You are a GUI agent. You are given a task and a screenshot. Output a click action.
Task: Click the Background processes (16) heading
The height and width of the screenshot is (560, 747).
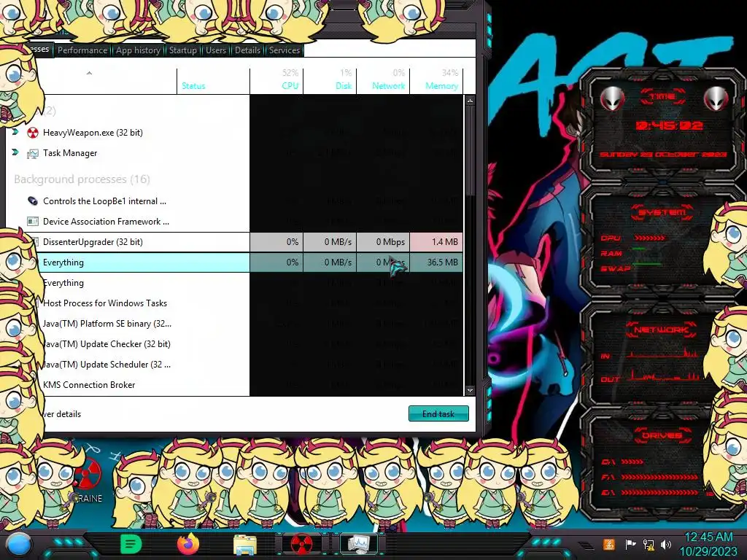click(82, 179)
